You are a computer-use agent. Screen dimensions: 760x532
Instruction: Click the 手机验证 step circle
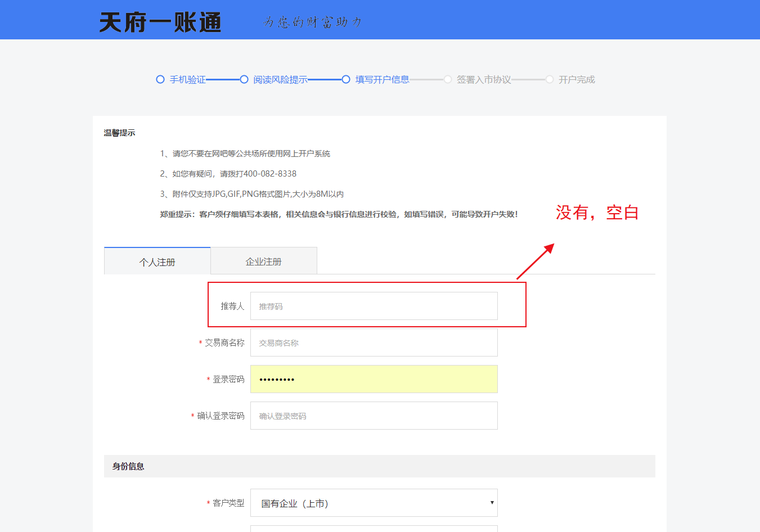point(160,79)
